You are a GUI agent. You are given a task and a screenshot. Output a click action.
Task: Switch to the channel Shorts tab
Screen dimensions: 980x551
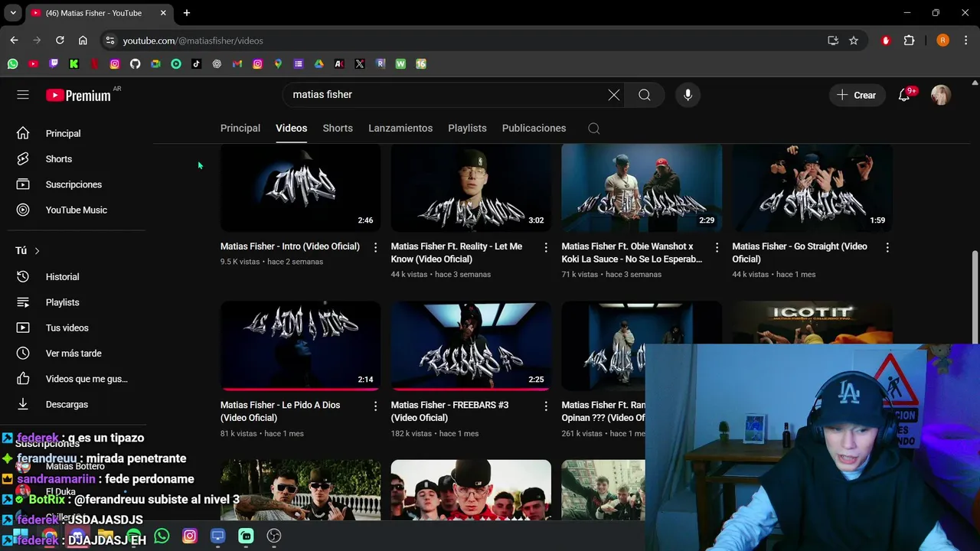click(338, 129)
